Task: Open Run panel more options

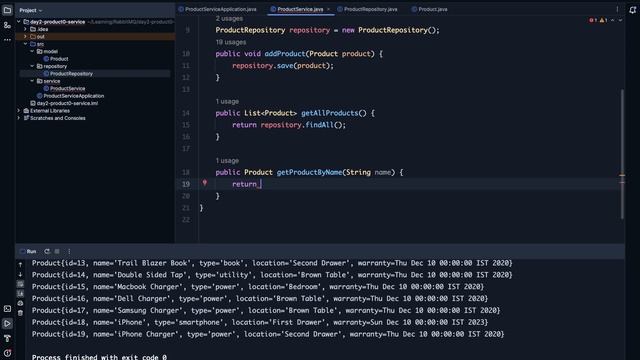Action: tap(69, 251)
